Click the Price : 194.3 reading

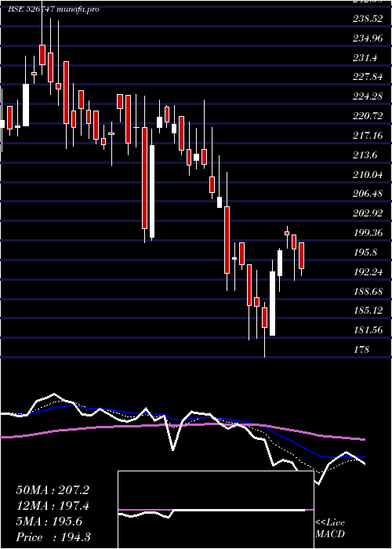(x=53, y=537)
